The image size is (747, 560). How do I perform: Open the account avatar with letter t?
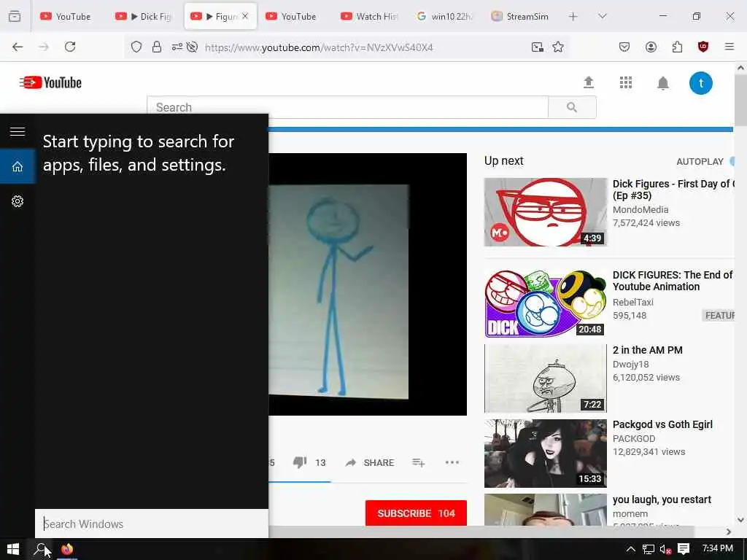(701, 83)
